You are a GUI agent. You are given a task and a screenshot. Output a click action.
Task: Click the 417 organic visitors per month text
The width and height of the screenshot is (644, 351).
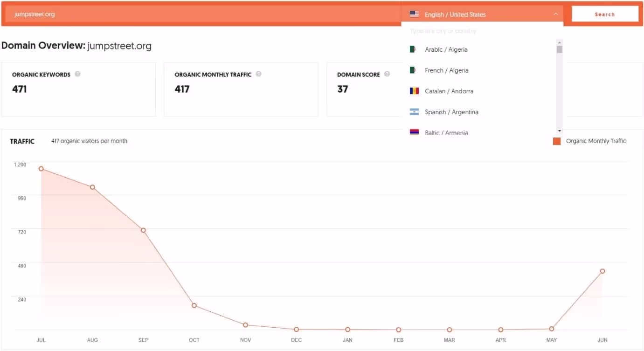pyautogui.click(x=89, y=141)
